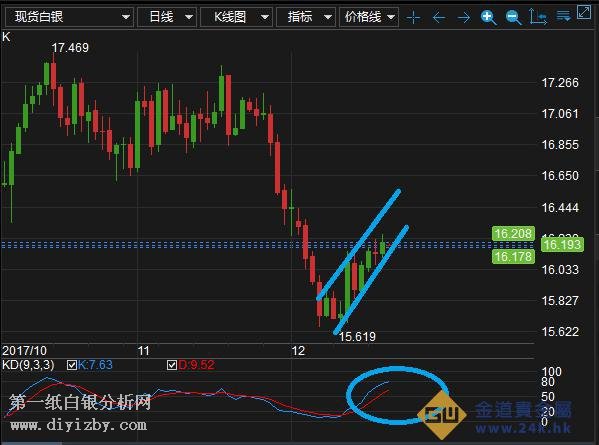Zoom out with magnifier minus icon
Image resolution: width=599 pixels, height=445 pixels.
click(x=513, y=18)
